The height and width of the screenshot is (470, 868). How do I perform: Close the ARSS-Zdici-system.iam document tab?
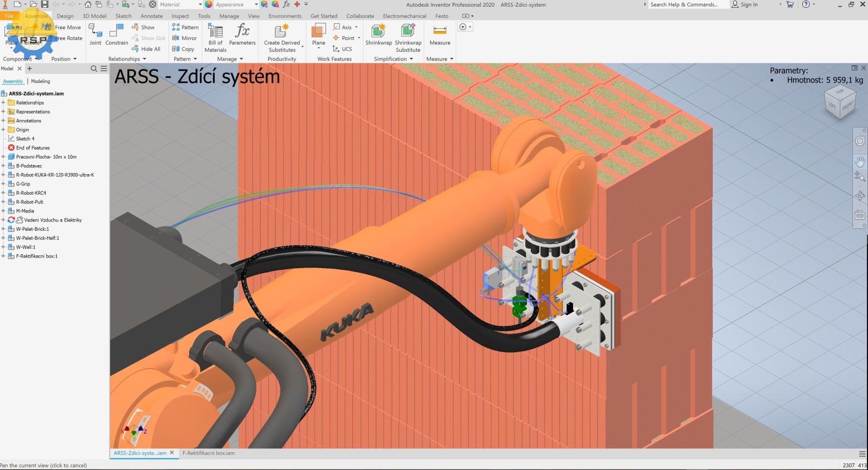(172, 453)
